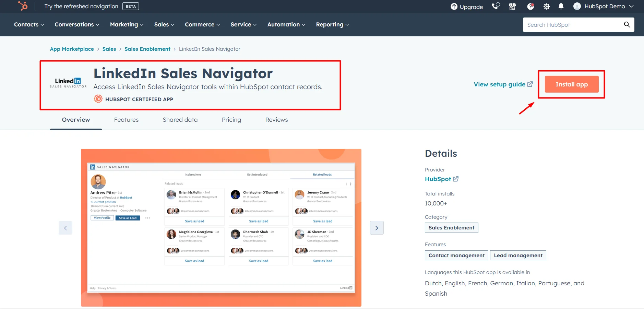Open HubSpot settings gear
The image size is (644, 309).
(546, 6)
